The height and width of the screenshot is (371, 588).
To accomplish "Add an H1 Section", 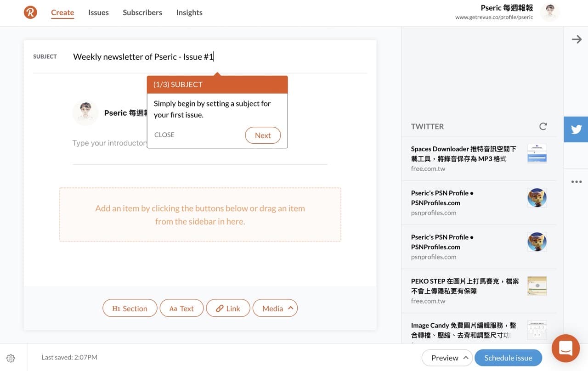I will point(130,308).
